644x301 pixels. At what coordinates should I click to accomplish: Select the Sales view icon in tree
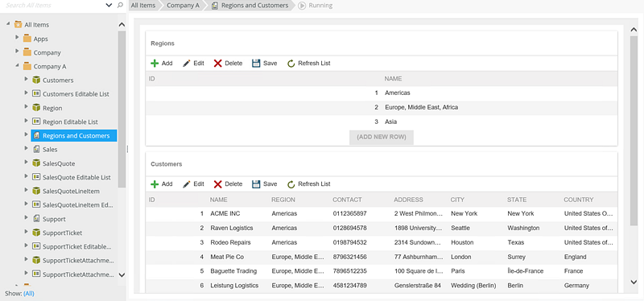[x=36, y=150]
